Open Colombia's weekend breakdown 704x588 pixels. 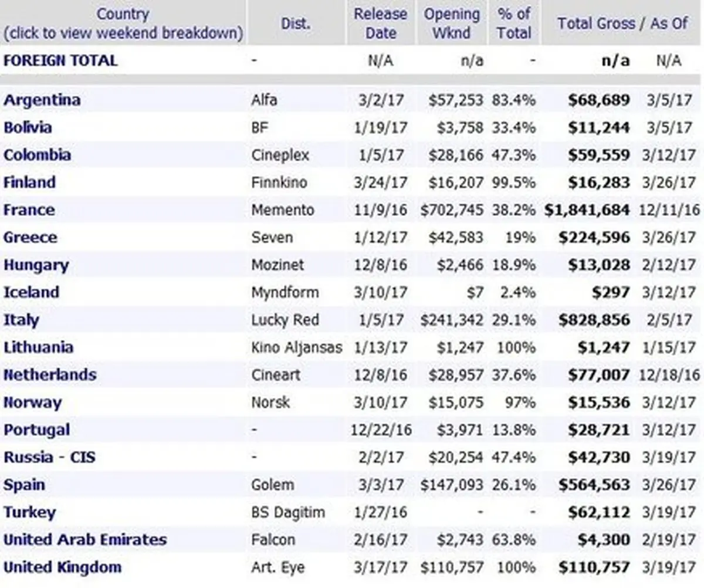coord(37,155)
